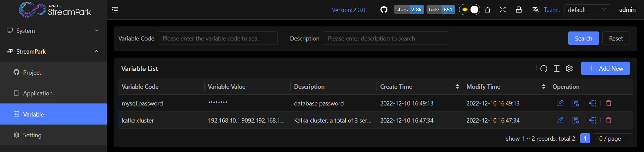Open the Team default dropdown
Viewport: 644px width, 152px height.
[587, 10]
